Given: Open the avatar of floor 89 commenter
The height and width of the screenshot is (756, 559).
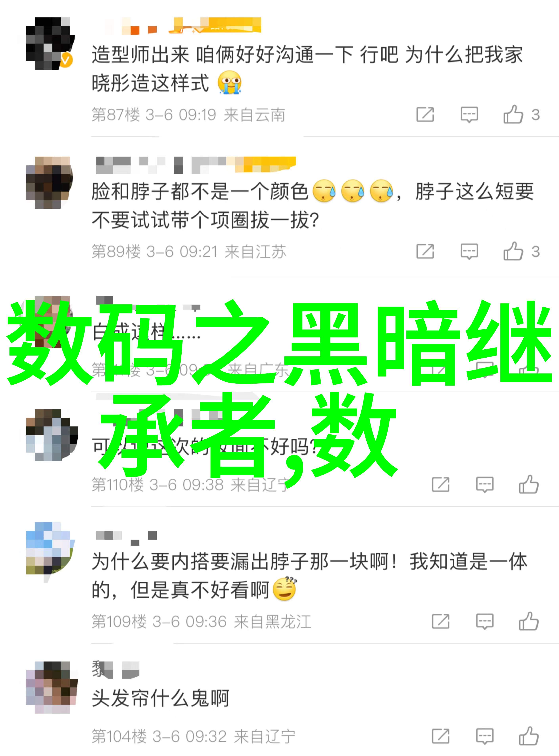Looking at the screenshot, I should pyautogui.click(x=49, y=182).
